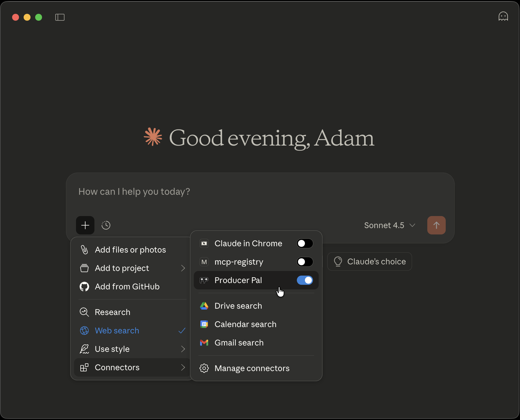This screenshot has height=420, width=520.
Task: Click the message input field
Action: tap(259, 192)
